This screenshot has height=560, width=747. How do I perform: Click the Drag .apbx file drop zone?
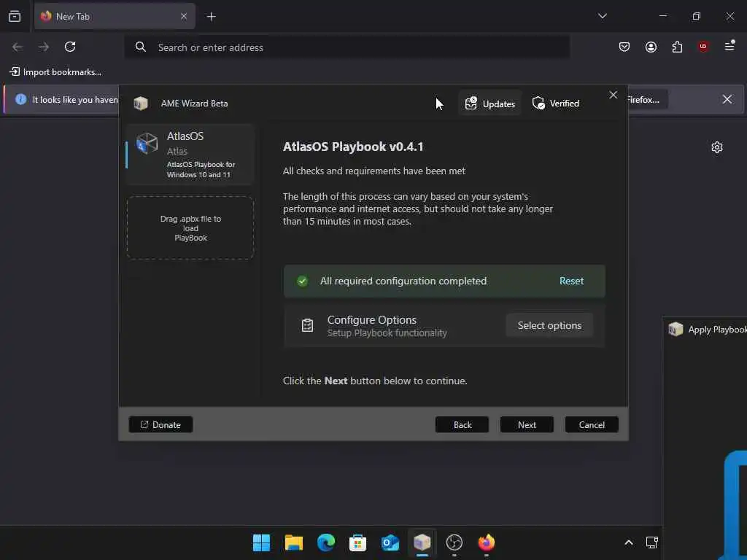click(x=190, y=227)
